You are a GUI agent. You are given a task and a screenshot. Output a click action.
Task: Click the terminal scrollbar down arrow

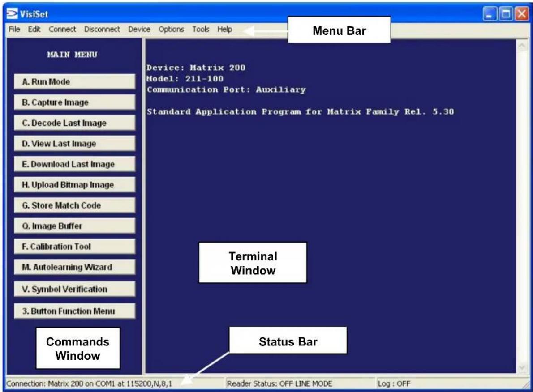[x=522, y=368]
